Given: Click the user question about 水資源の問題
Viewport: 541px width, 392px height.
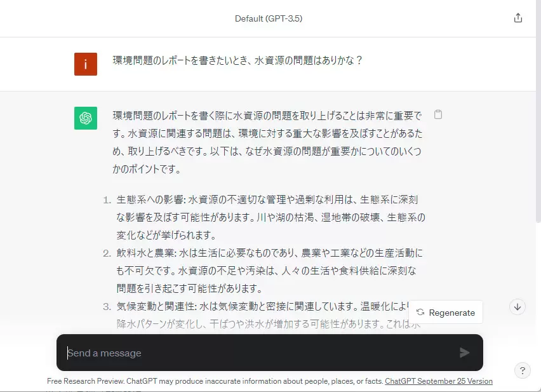Looking at the screenshot, I should coord(237,61).
